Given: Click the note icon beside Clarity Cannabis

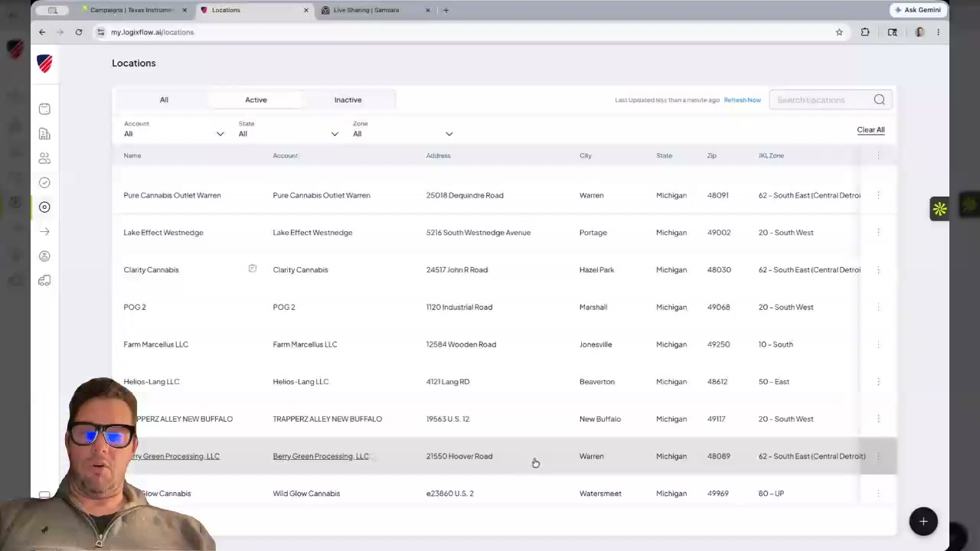Looking at the screenshot, I should 252,269.
